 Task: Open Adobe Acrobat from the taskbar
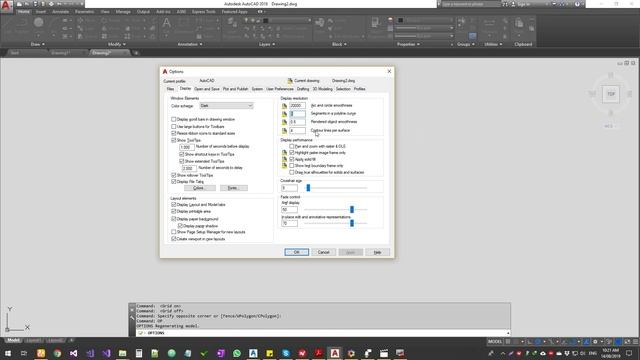318,353
